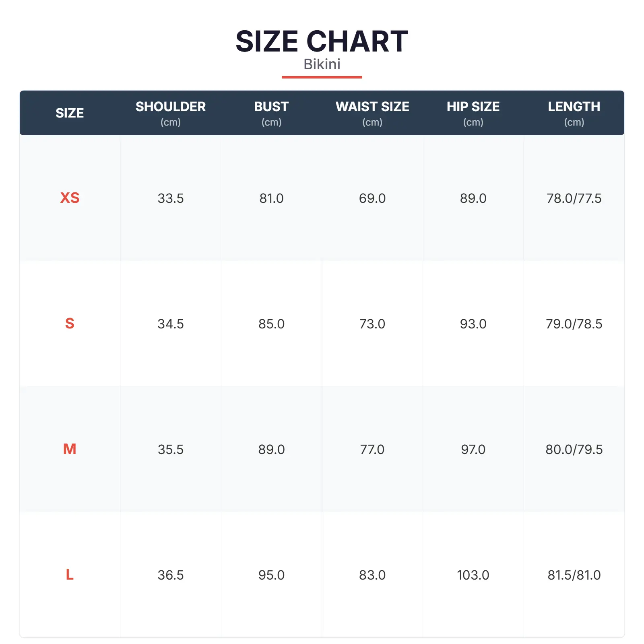
Task: Click the SHOULDER column header
Action: [x=170, y=107]
